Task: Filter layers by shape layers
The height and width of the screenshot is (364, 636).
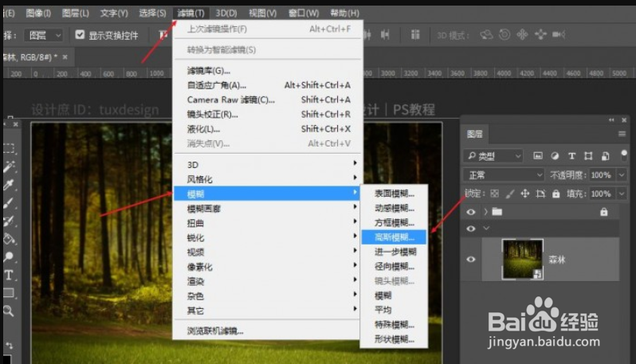Action: pos(588,155)
